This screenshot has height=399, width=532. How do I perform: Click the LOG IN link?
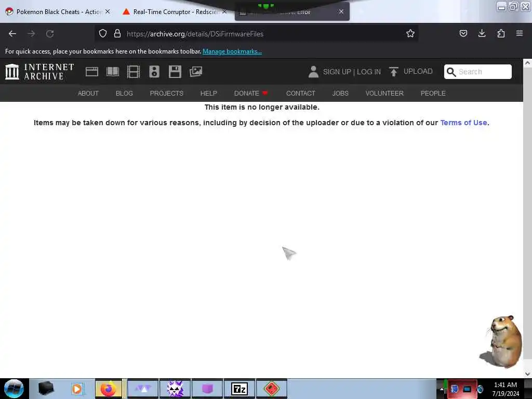[369, 72]
